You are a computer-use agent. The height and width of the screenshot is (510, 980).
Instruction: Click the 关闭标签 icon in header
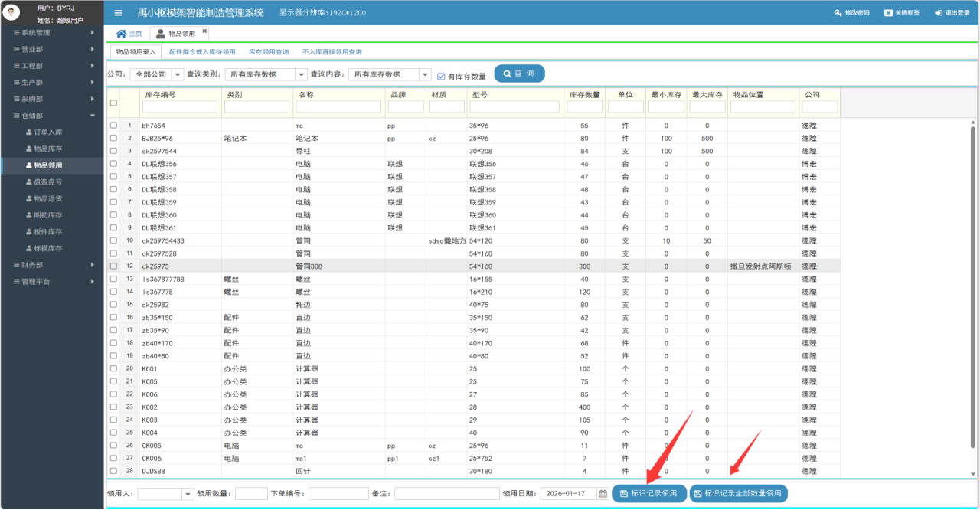[888, 13]
